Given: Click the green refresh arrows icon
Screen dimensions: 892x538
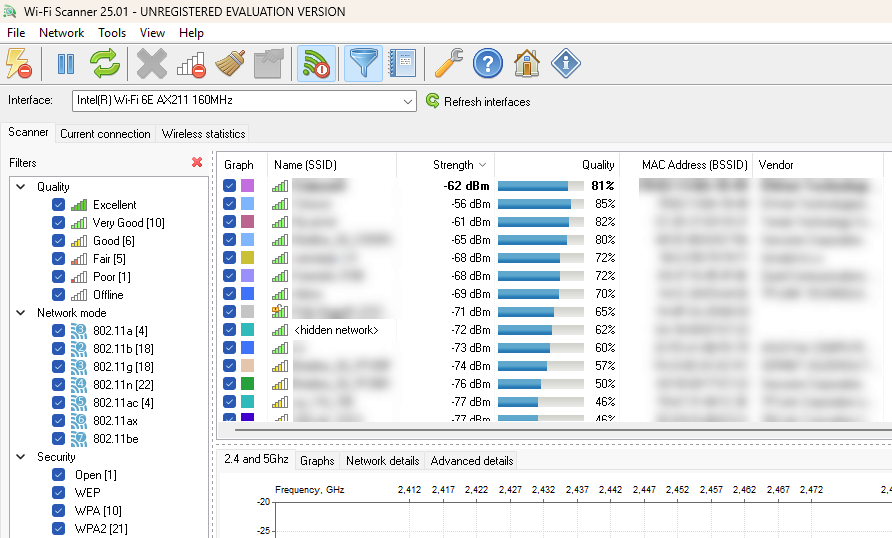Looking at the screenshot, I should point(104,65).
